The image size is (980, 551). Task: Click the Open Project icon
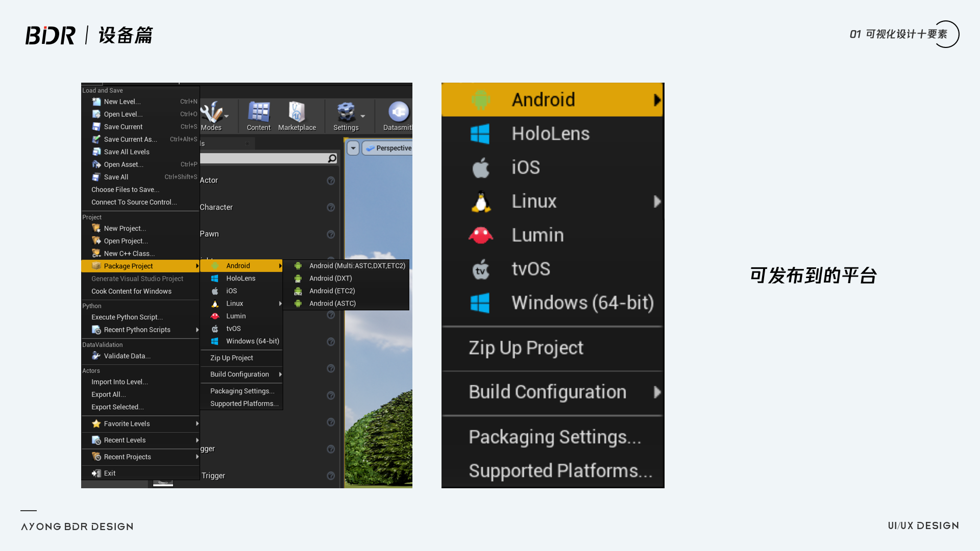(x=96, y=241)
